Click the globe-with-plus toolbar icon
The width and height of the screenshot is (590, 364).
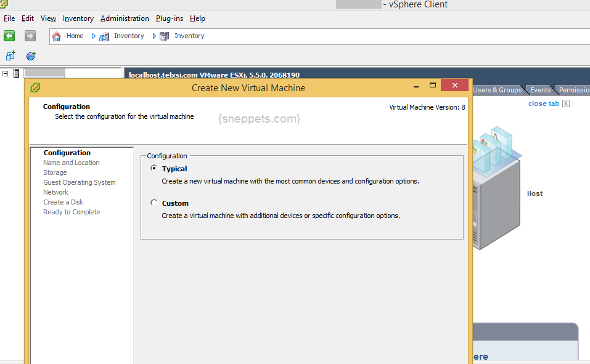coord(31,56)
